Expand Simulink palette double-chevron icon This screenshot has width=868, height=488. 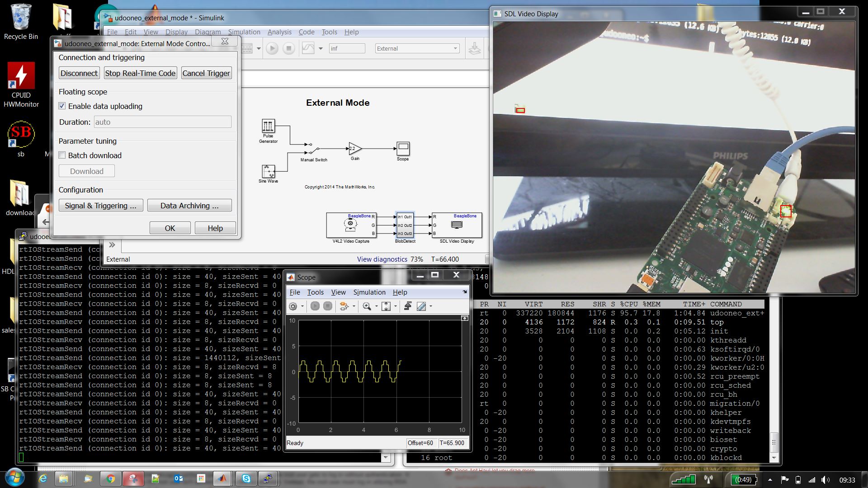[x=112, y=245]
